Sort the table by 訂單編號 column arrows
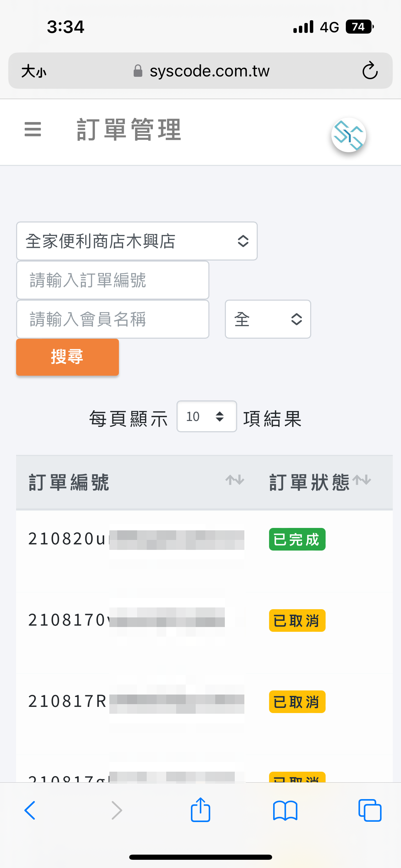Image resolution: width=401 pixels, height=868 pixels. (234, 481)
